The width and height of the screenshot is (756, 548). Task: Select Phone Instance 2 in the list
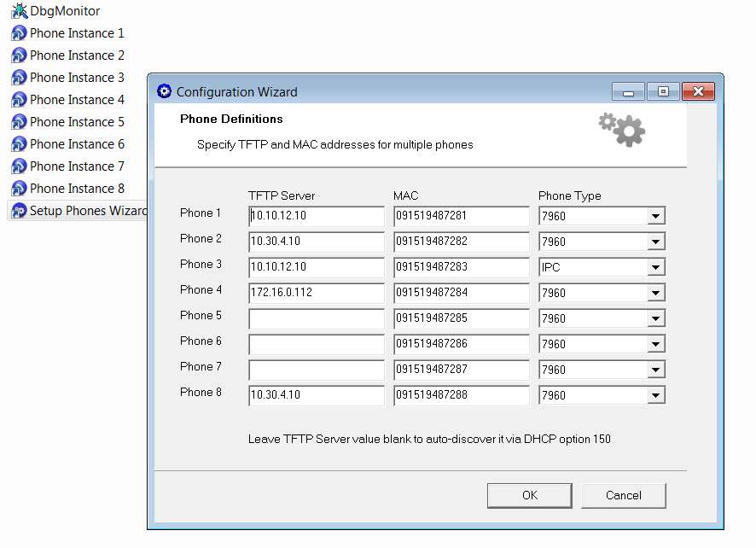coord(77,55)
